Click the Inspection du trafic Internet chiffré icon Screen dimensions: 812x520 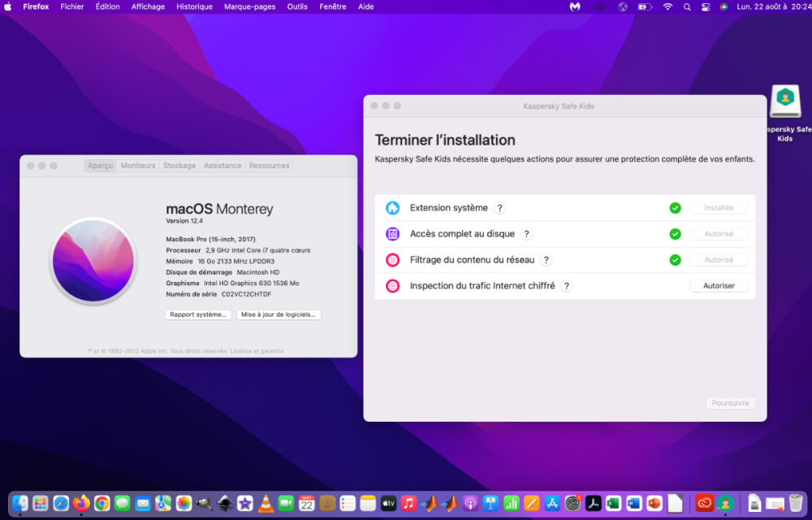392,285
